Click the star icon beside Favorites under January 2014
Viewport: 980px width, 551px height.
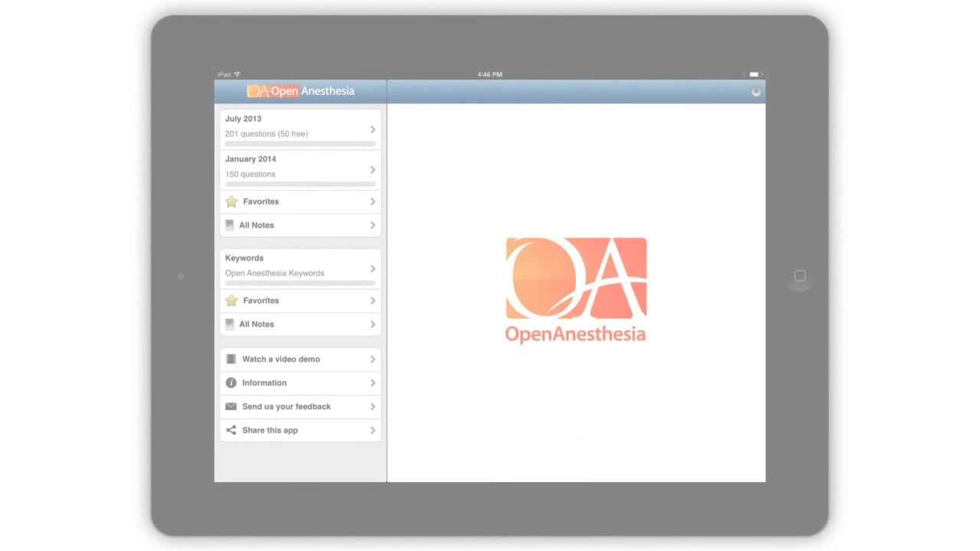pos(231,202)
